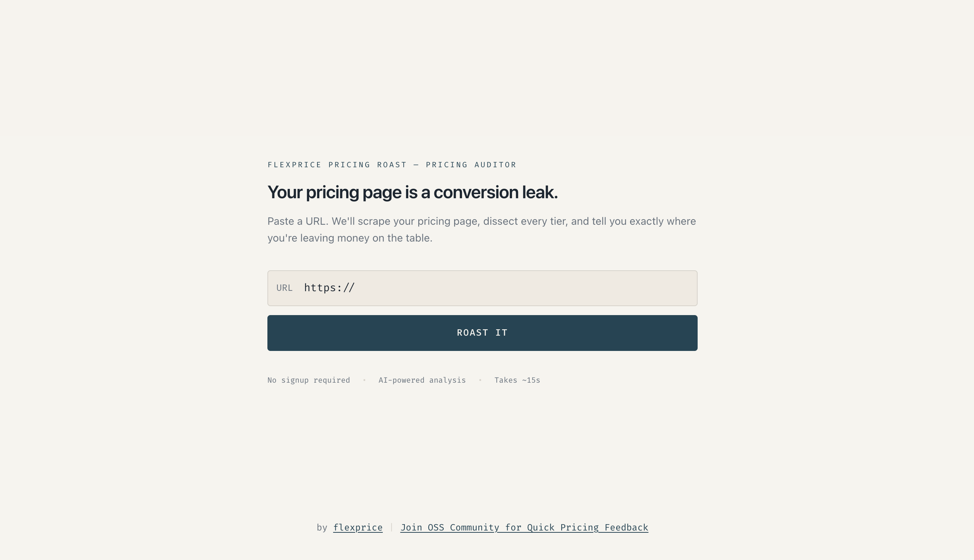Open the flexprice link in the footer
974x560 pixels.
pos(357,527)
